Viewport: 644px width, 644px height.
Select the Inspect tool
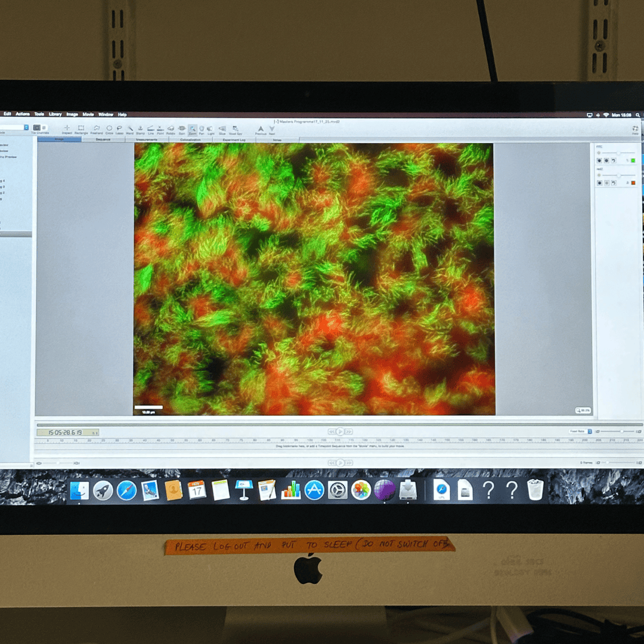tap(67, 129)
